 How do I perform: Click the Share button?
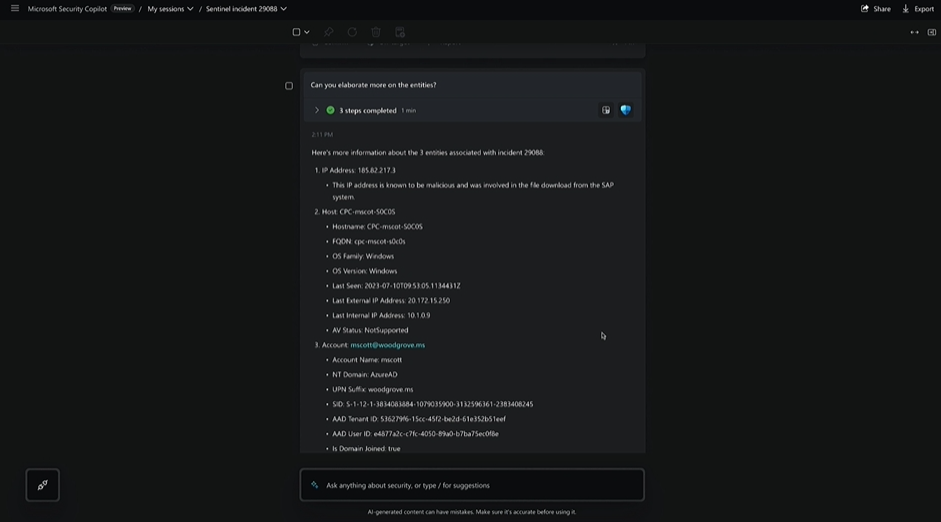coord(875,9)
